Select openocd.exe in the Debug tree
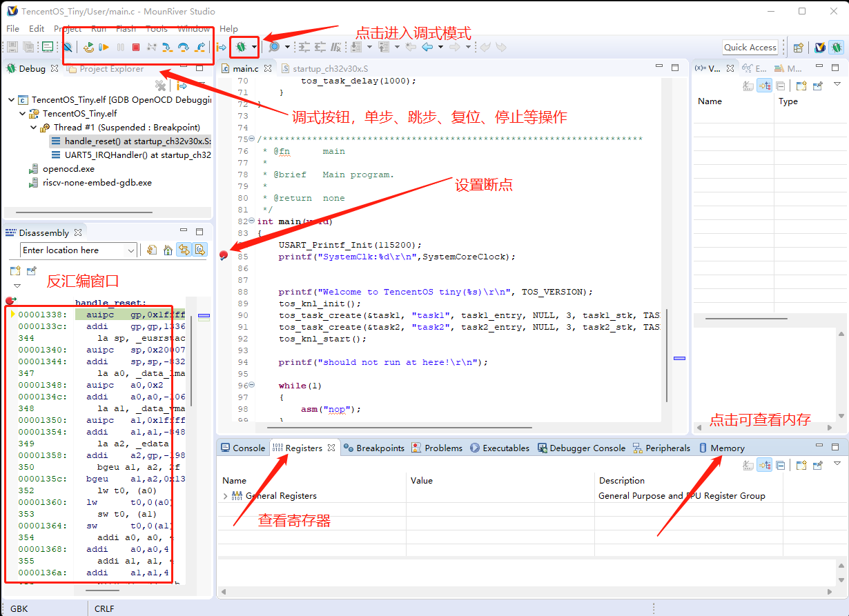The width and height of the screenshot is (849, 616). (x=62, y=168)
